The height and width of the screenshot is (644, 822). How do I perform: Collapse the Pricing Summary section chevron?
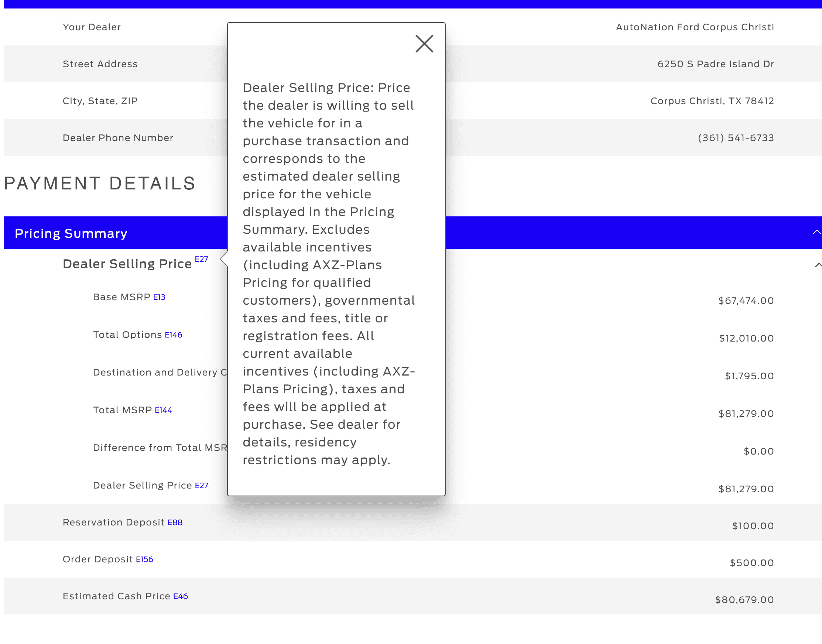(816, 232)
